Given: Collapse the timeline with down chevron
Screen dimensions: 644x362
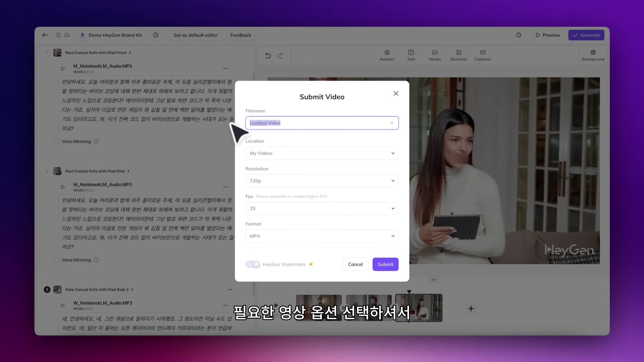Looking at the screenshot, I should [x=434, y=280].
